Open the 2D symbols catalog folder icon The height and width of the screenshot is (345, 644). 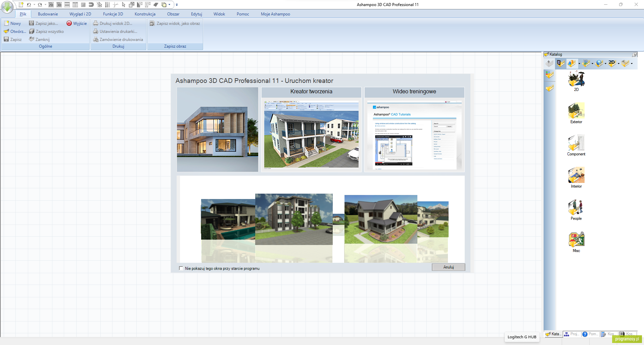(x=612, y=63)
